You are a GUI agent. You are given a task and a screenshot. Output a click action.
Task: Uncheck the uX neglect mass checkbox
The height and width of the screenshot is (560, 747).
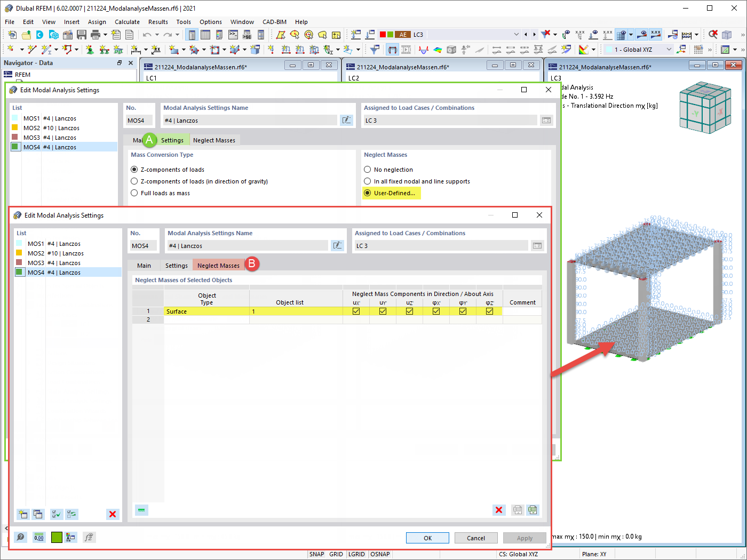(356, 311)
